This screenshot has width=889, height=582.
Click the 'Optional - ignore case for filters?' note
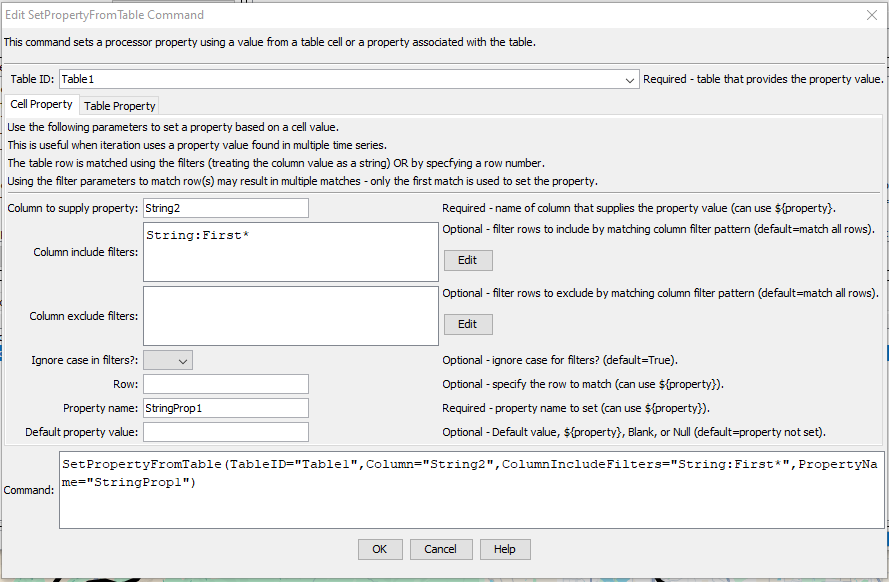pyautogui.click(x=560, y=360)
